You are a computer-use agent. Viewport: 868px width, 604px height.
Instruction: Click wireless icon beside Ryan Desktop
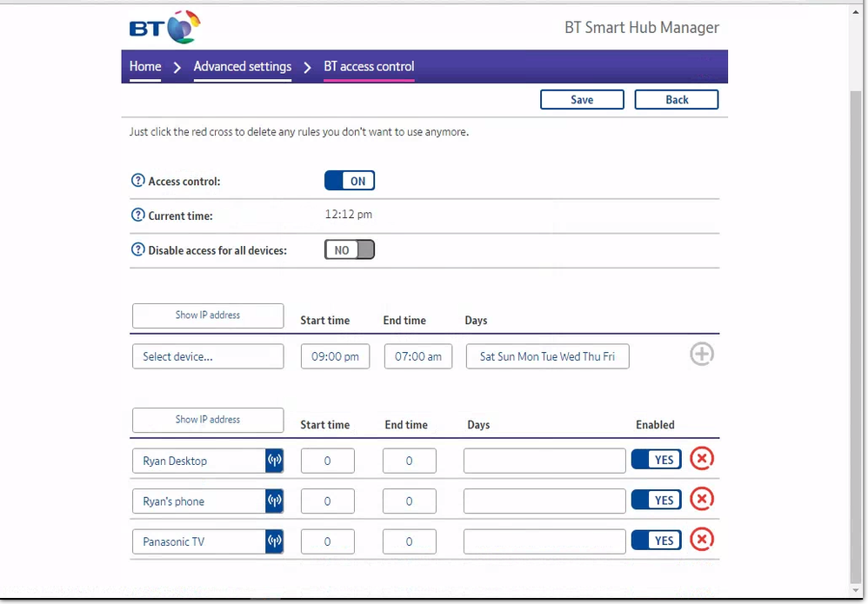(275, 461)
